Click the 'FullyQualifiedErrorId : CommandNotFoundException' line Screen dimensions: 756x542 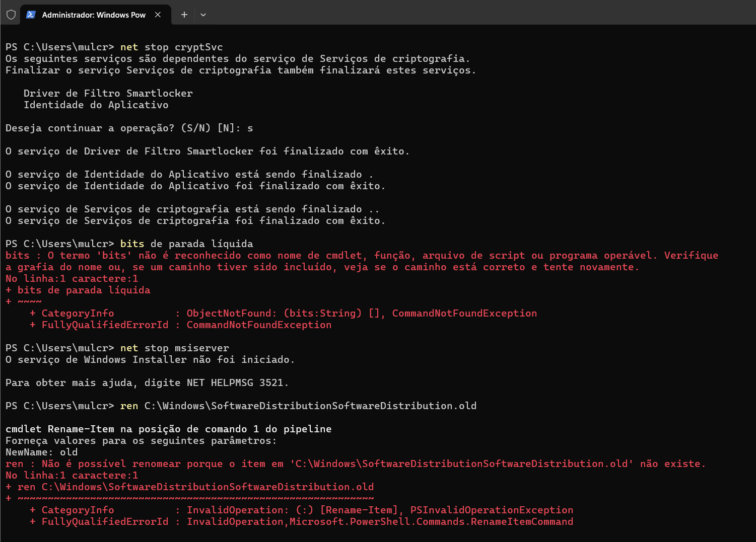click(181, 325)
